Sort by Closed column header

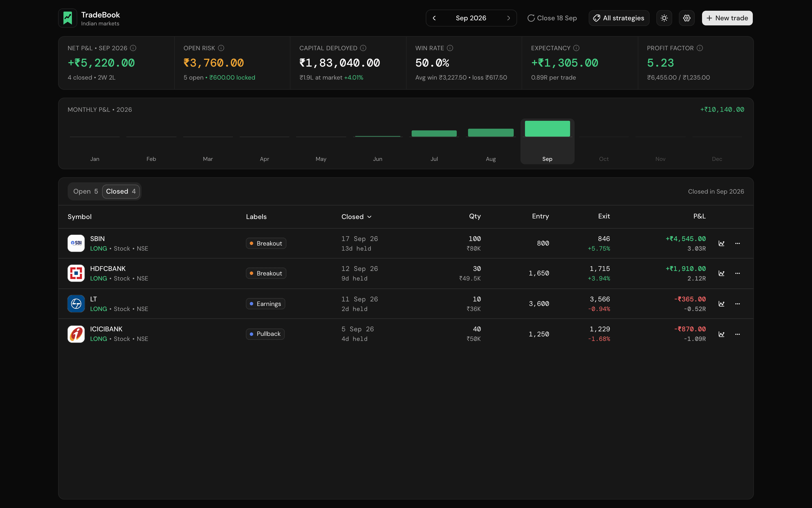356,217
